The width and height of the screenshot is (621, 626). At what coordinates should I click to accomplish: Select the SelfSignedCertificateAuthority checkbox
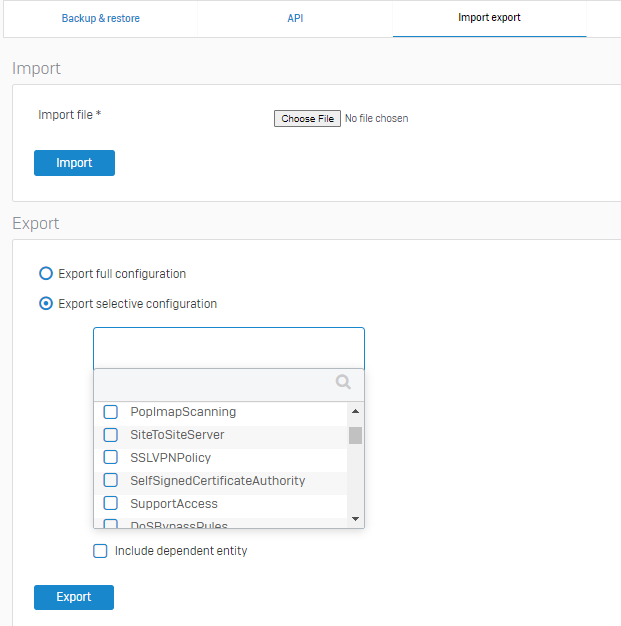111,481
